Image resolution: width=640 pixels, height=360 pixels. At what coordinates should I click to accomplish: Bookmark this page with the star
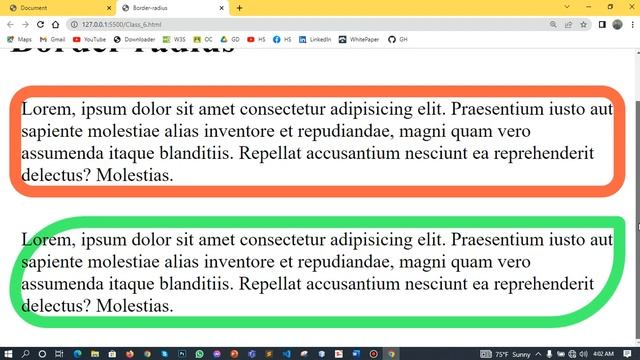click(583, 24)
